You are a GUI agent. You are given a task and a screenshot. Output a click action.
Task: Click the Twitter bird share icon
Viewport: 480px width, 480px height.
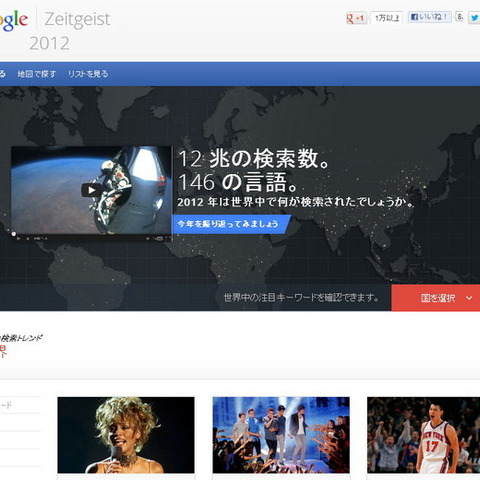474,18
